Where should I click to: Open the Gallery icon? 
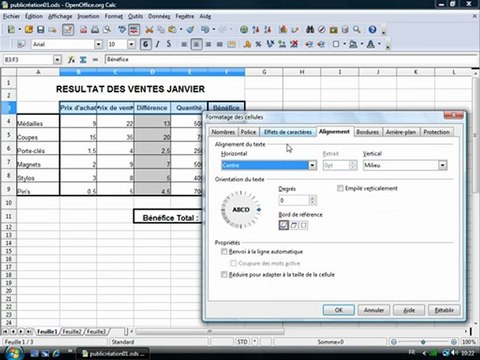(333, 30)
